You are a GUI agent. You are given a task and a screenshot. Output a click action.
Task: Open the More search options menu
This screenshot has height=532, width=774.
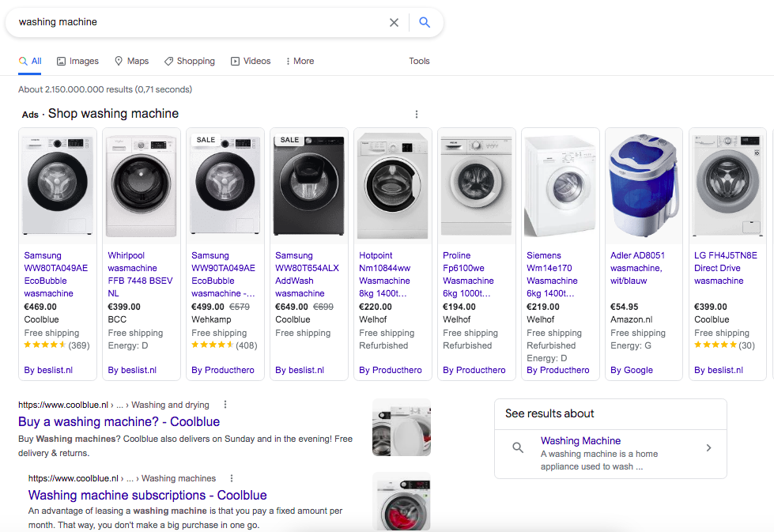(x=300, y=61)
